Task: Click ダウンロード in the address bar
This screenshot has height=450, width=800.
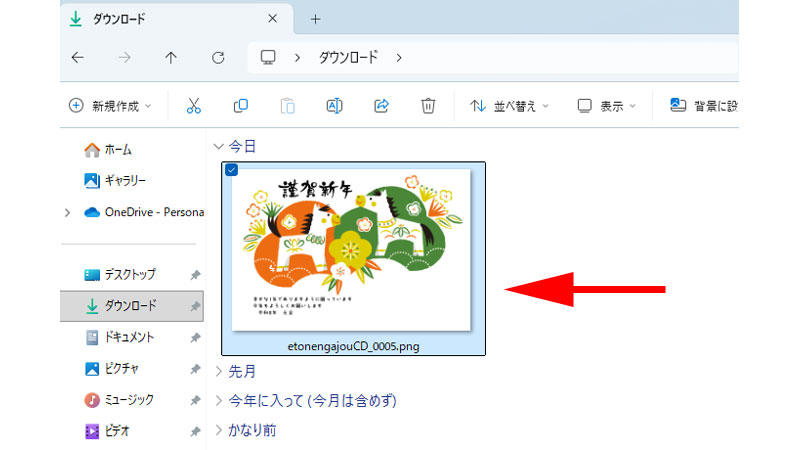Action: pos(348,57)
